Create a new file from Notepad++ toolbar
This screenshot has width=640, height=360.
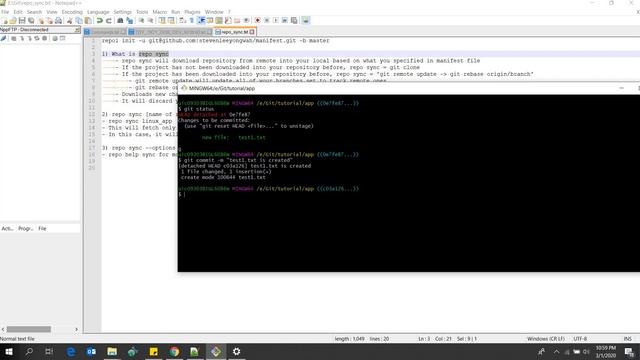pyautogui.click(x=5, y=20)
